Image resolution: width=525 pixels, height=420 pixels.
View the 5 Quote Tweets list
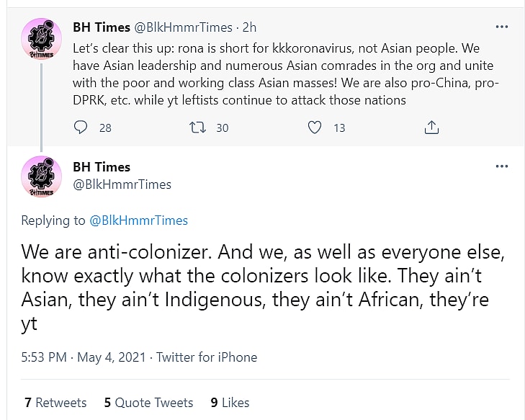pos(148,402)
